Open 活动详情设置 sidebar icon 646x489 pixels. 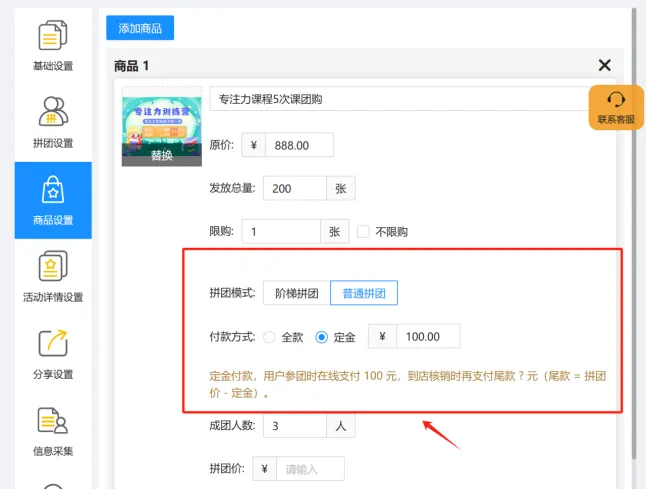53,275
